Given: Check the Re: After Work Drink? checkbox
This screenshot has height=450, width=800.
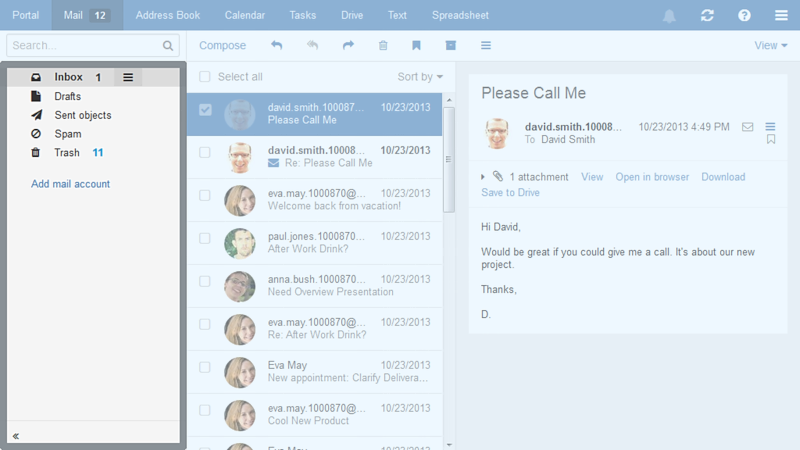Looking at the screenshot, I should coord(205,324).
